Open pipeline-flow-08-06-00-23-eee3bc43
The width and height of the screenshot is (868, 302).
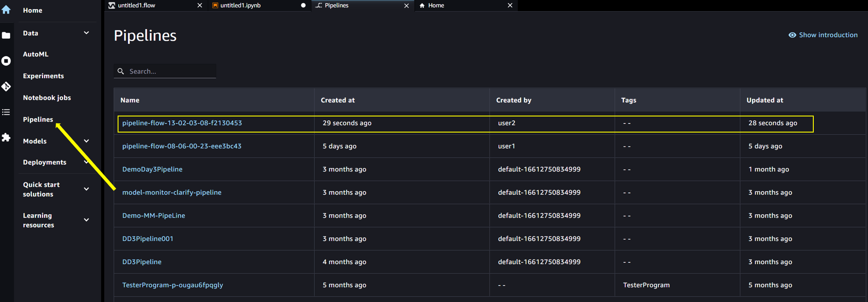click(182, 146)
